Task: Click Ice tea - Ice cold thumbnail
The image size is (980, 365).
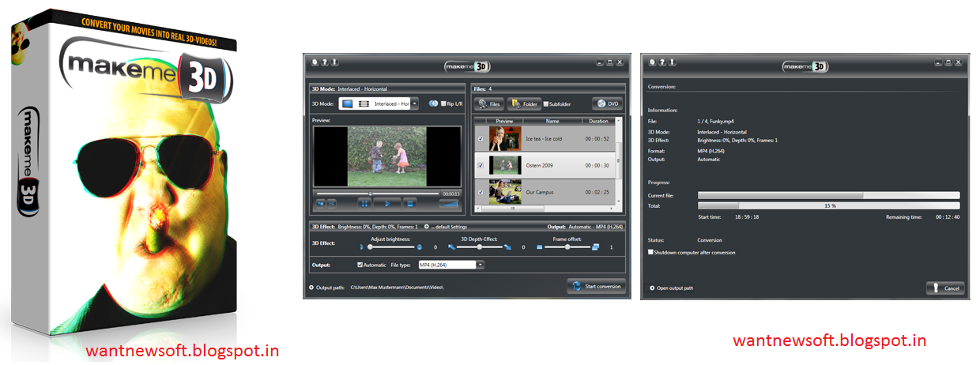Action: (504, 138)
